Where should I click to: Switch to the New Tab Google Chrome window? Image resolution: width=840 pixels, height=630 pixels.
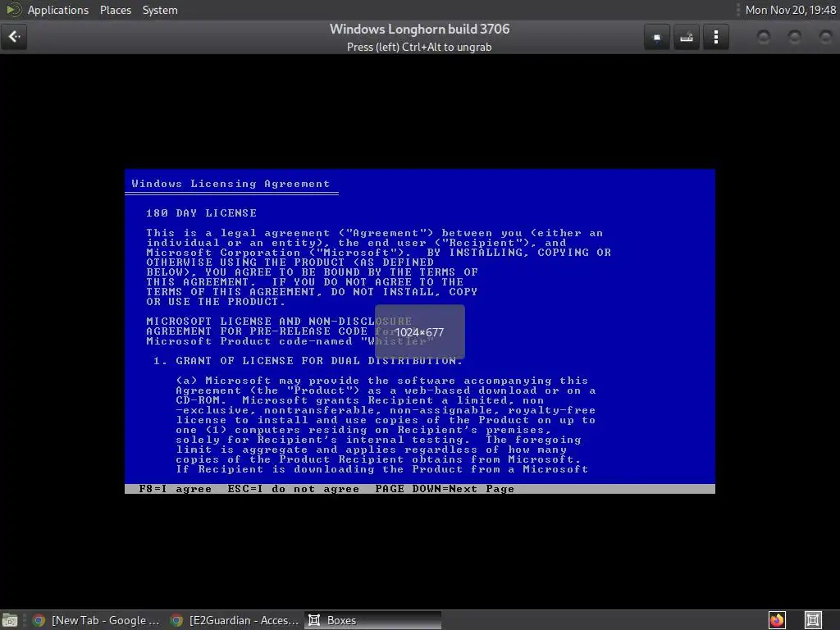97,620
